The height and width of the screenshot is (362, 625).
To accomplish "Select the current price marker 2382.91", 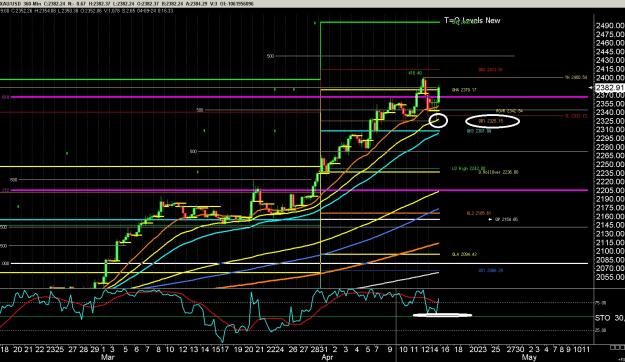I will [x=609, y=87].
